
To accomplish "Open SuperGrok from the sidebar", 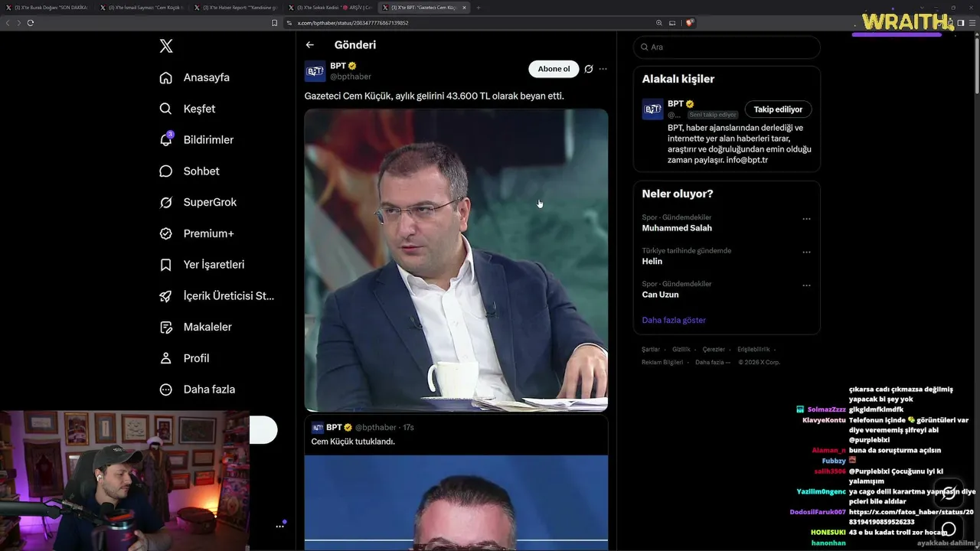I will [198, 202].
